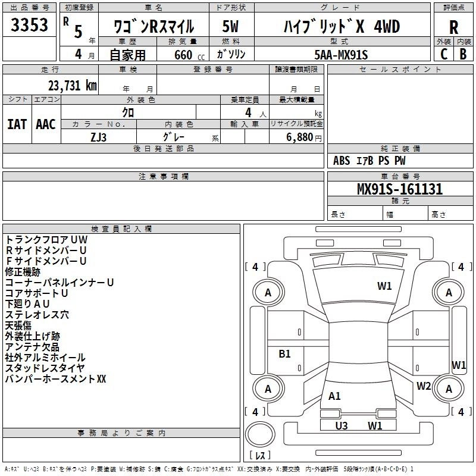Click the lot number 3353
This screenshot has width=476, height=476.
click(30, 26)
